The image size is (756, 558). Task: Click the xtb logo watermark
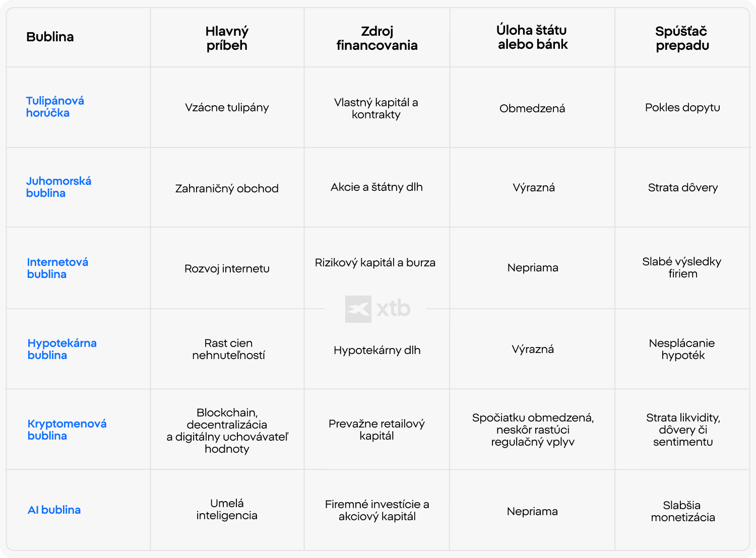[x=378, y=309]
